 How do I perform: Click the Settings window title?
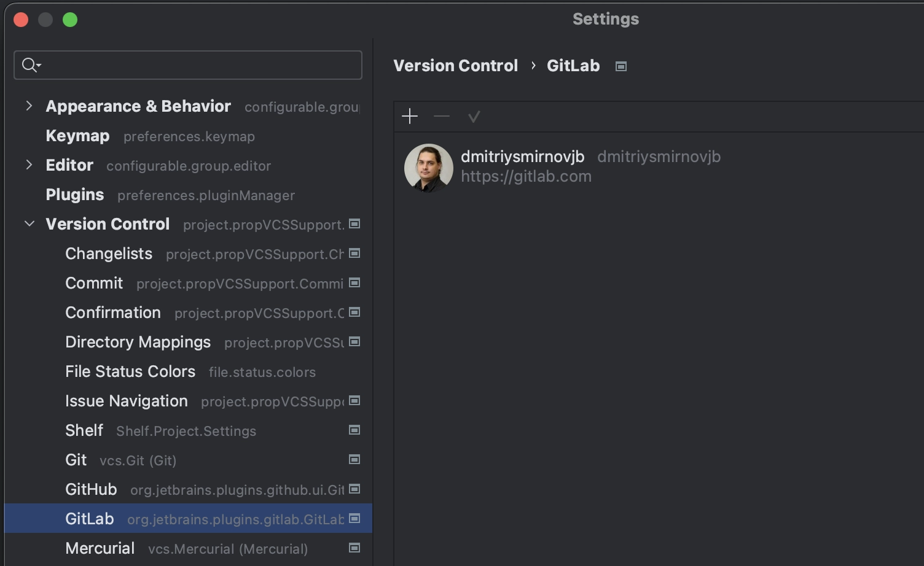[606, 19]
